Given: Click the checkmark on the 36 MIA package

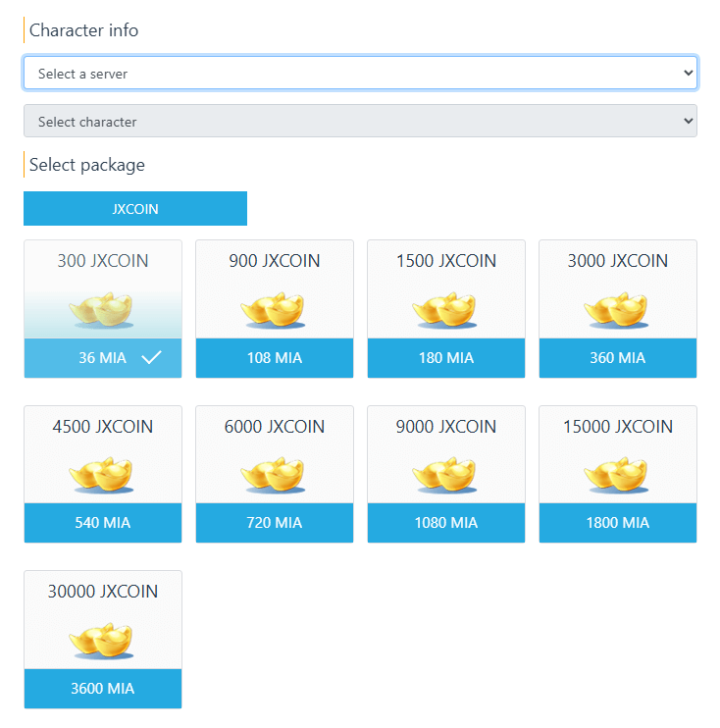Looking at the screenshot, I should click(151, 358).
